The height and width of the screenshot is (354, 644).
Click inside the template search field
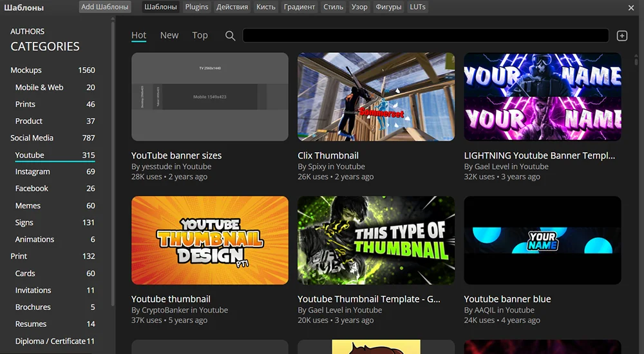[x=425, y=35]
